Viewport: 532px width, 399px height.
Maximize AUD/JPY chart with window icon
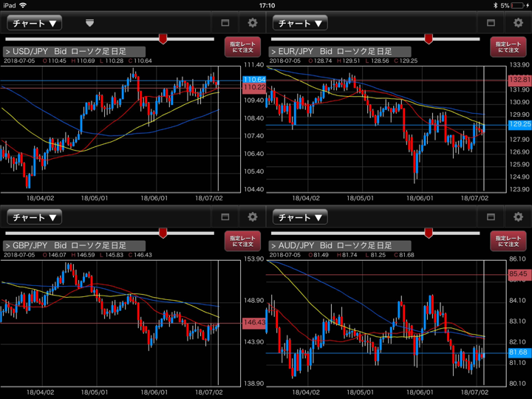[x=491, y=217]
